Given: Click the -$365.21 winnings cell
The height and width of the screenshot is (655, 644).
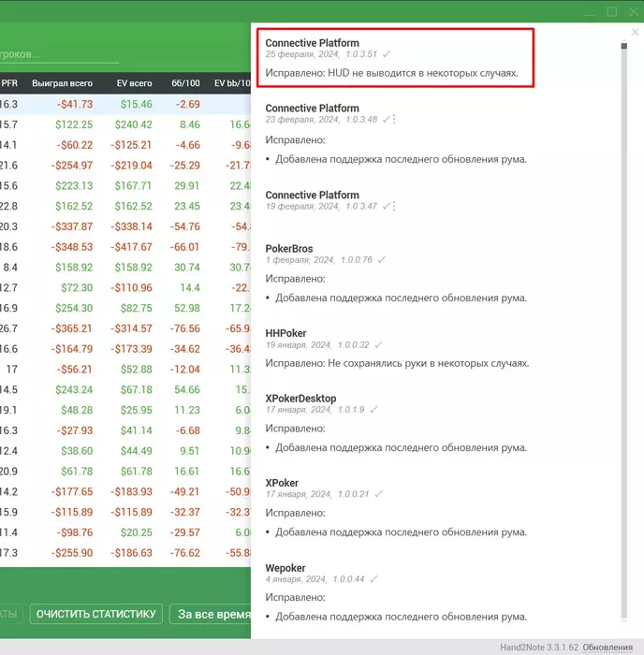Looking at the screenshot, I should click(x=72, y=328).
